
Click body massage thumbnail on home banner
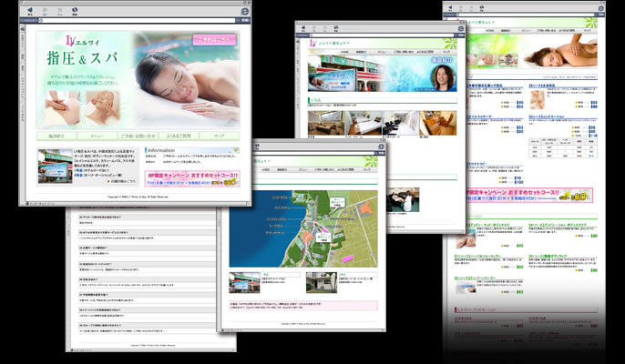(63, 108)
